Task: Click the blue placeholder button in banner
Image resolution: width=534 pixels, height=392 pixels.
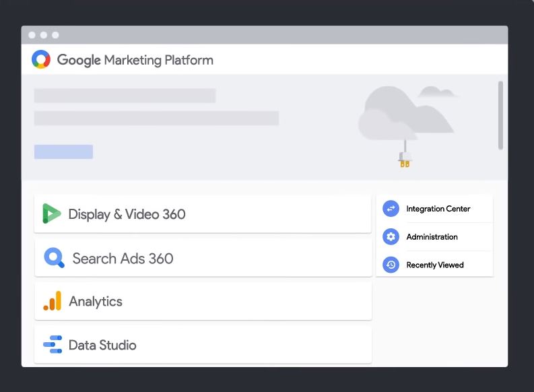Action: click(63, 152)
